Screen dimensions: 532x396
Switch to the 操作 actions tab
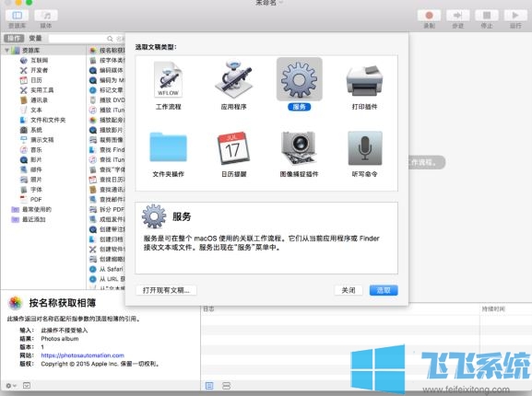14,39
